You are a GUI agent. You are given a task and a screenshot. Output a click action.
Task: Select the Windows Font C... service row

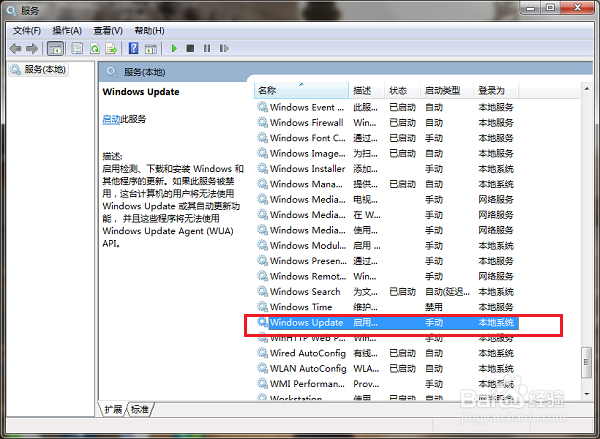pos(387,138)
